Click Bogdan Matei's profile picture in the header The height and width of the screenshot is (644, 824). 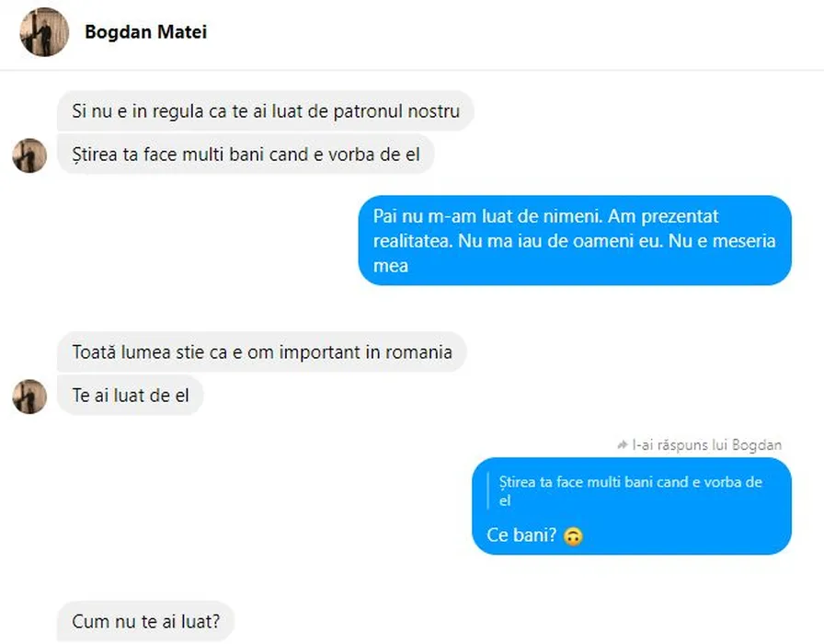44,32
